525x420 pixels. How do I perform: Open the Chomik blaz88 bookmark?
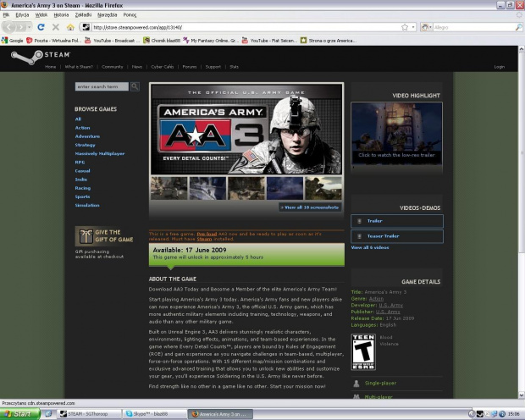click(x=162, y=41)
